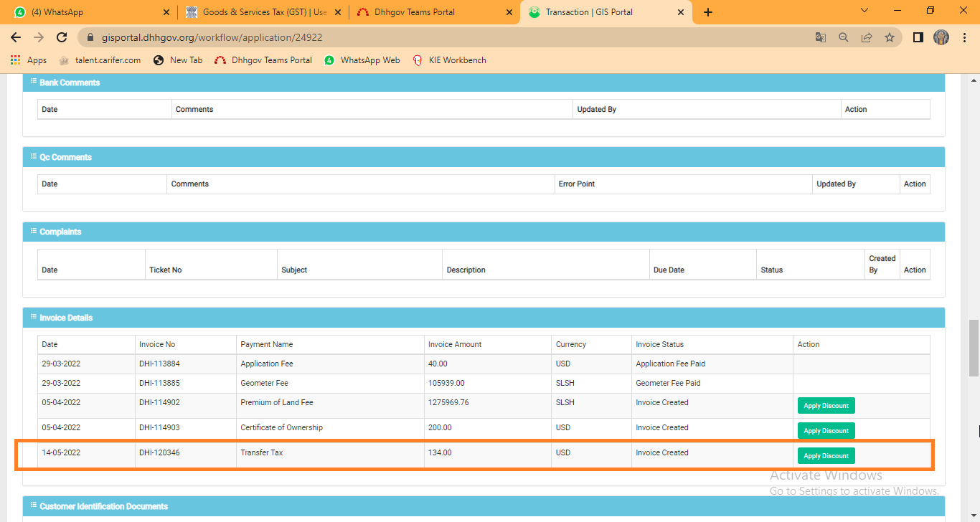This screenshot has width=980, height=522.
Task: Click Qc Comments panel header icon
Action: [x=33, y=156]
